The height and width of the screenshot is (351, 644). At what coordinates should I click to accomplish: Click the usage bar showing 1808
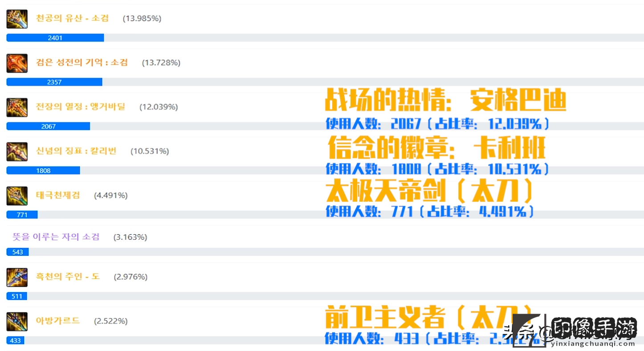pos(43,170)
